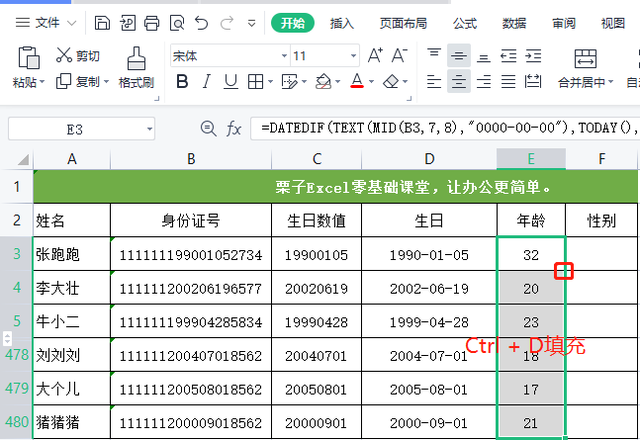Click the 粘贴 paste icon

tap(29, 57)
